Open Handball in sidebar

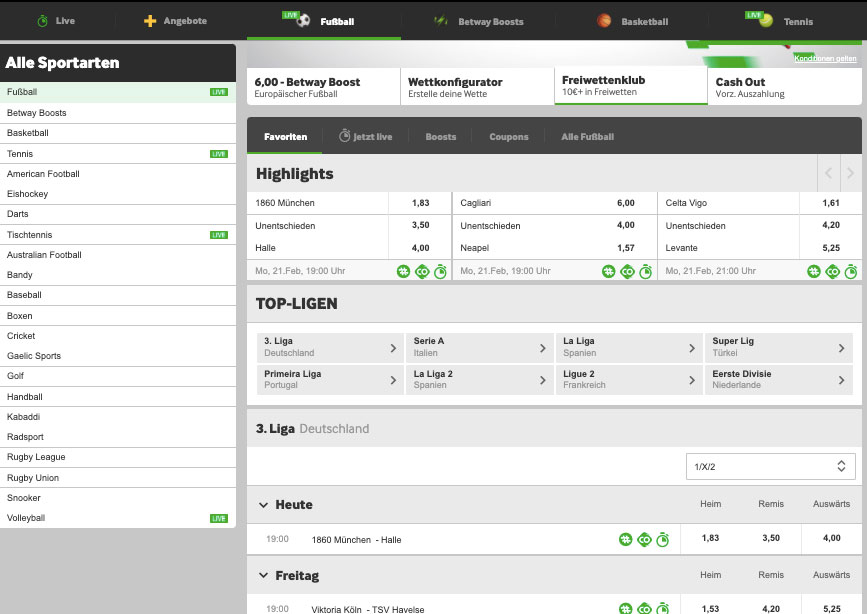(x=118, y=397)
